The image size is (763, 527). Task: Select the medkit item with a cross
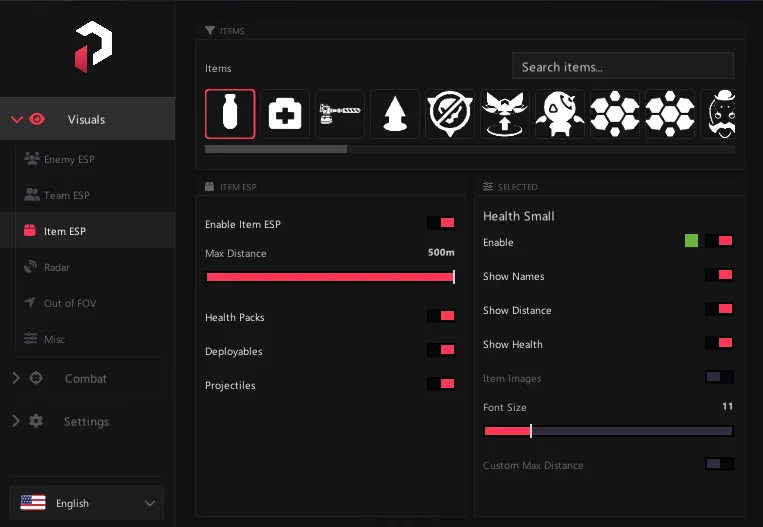click(x=285, y=114)
